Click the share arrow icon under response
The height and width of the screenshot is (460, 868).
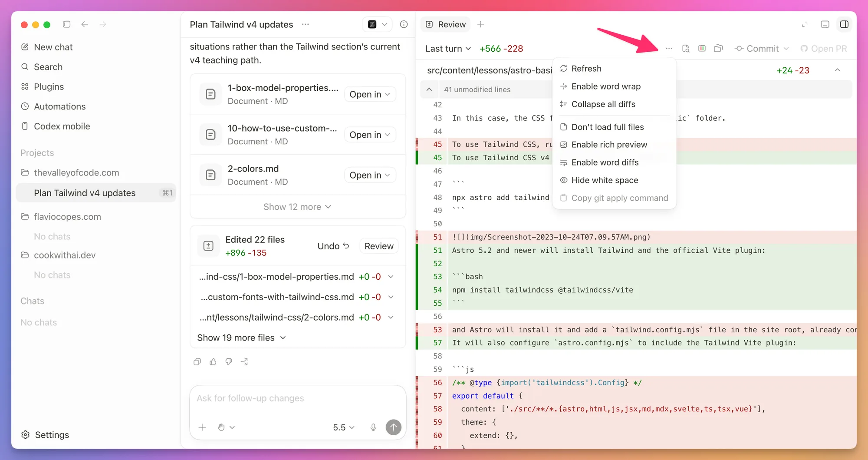(245, 362)
